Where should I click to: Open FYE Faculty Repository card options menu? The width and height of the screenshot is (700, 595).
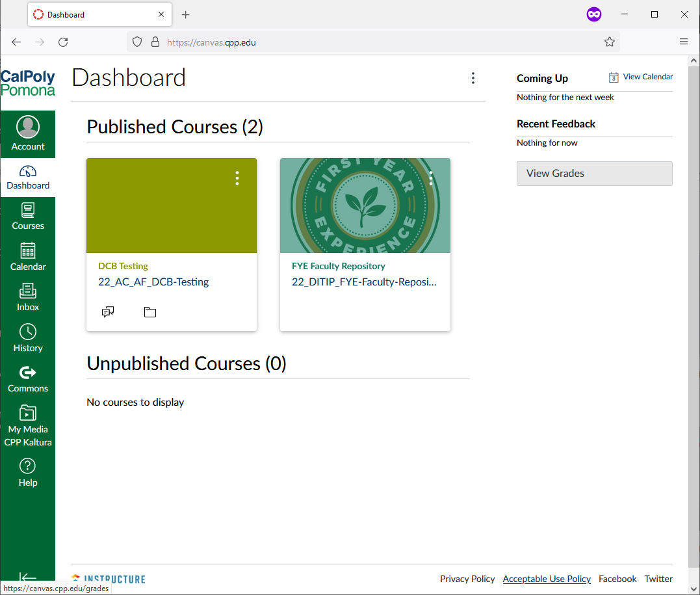tap(431, 178)
